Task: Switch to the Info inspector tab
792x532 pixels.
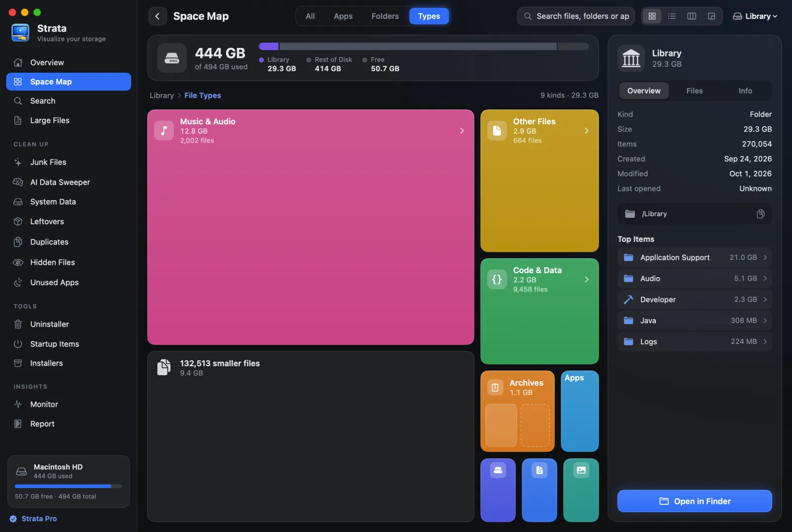Action: coord(745,91)
